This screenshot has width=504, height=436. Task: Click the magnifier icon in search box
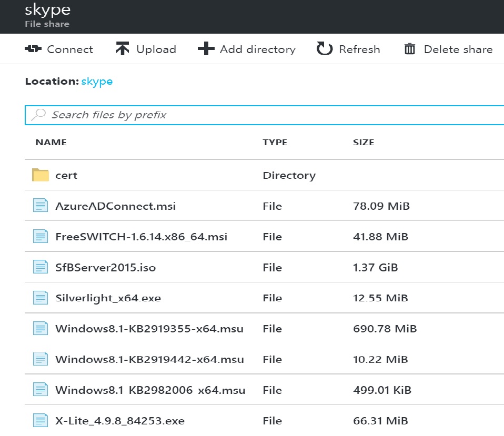click(38, 115)
